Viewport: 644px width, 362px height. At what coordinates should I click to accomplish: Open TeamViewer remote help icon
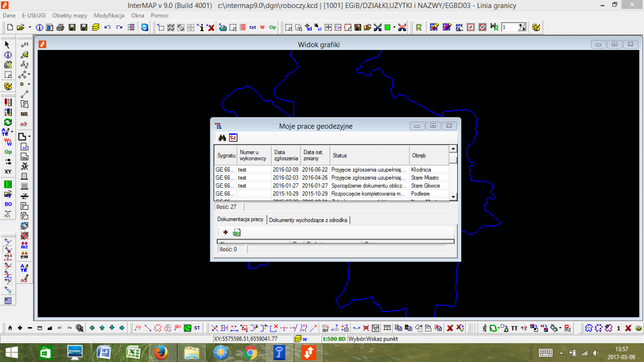pos(145,27)
